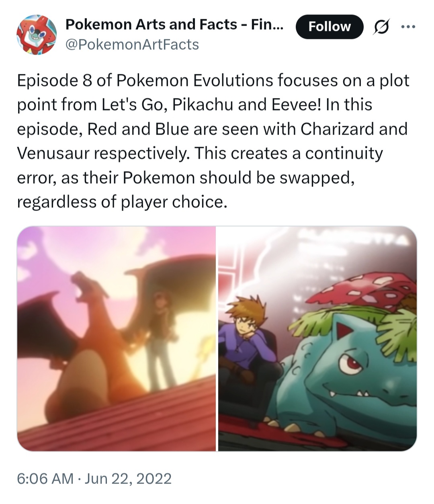Tap the Grok slashed-circle icon

click(382, 27)
